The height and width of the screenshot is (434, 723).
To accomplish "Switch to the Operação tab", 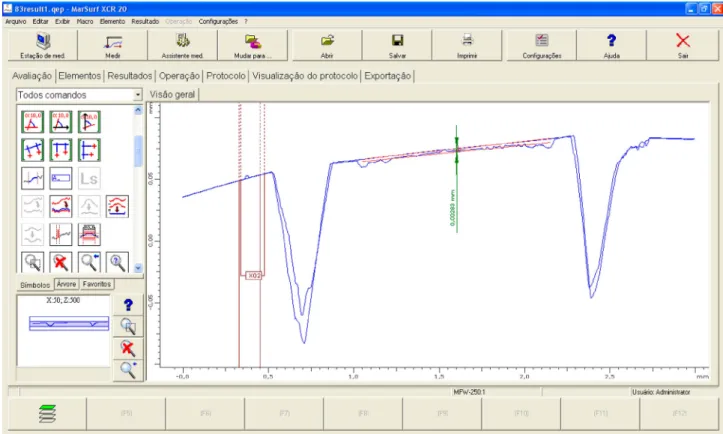I will [x=179, y=76].
